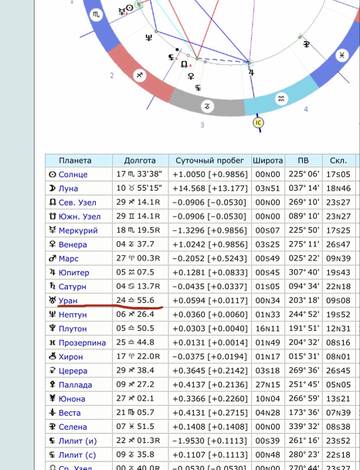The width and height of the screenshot is (360, 470).
Task: Open the Солнце planet link
Action: pyautogui.click(x=73, y=174)
